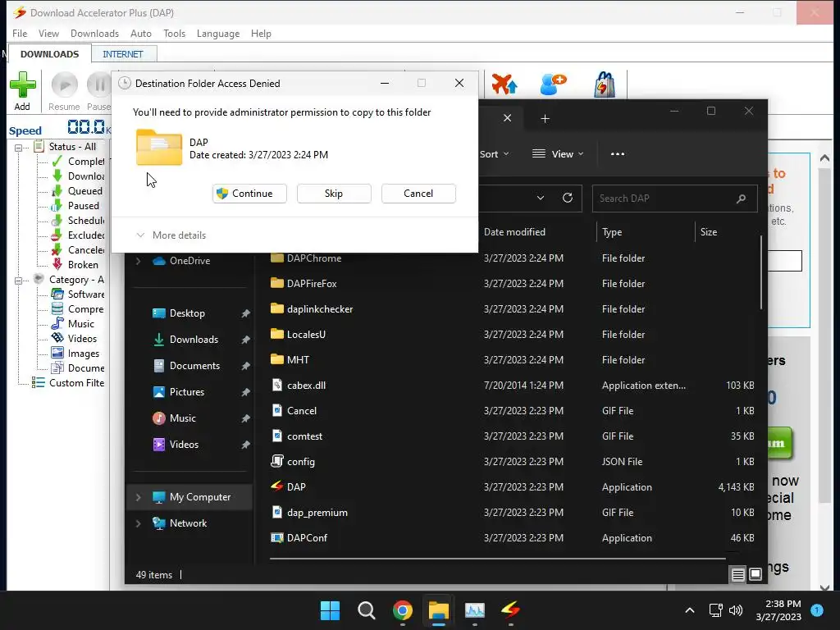Click the Search DAP input field

(x=674, y=199)
